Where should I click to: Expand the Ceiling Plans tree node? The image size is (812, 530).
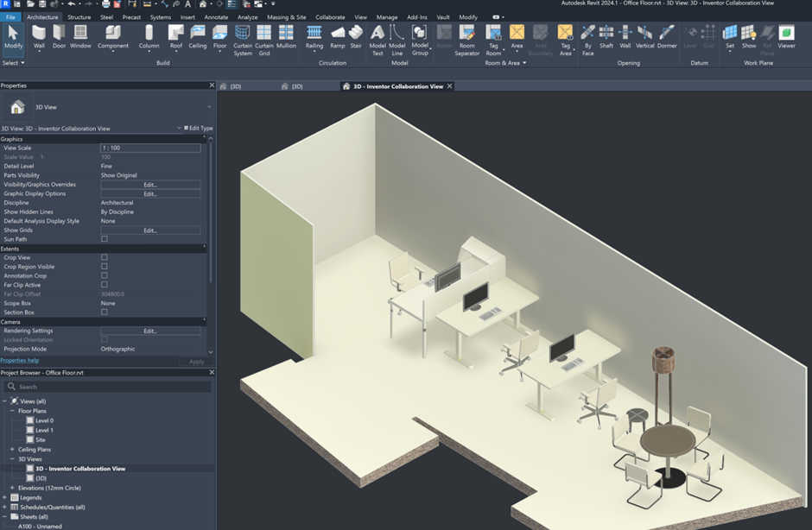pyautogui.click(x=12, y=450)
